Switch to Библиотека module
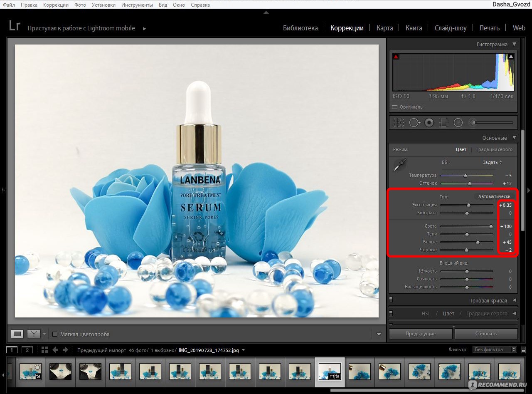The image size is (532, 394). [300, 28]
